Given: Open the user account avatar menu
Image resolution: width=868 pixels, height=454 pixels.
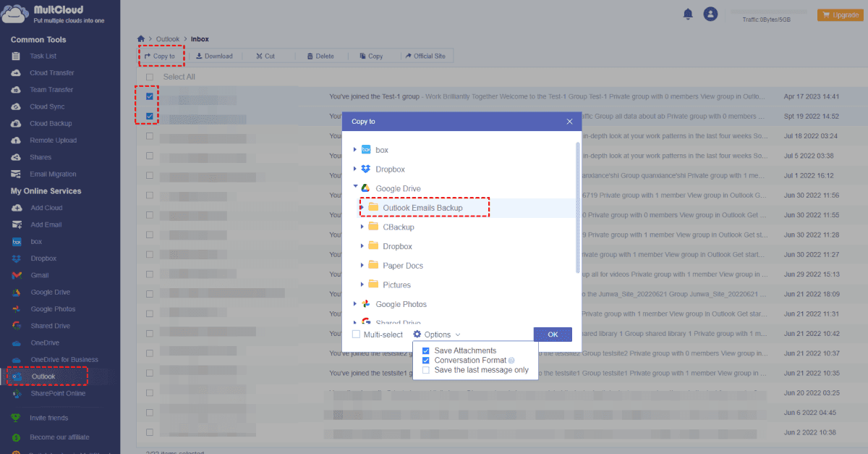Looking at the screenshot, I should (710, 14).
